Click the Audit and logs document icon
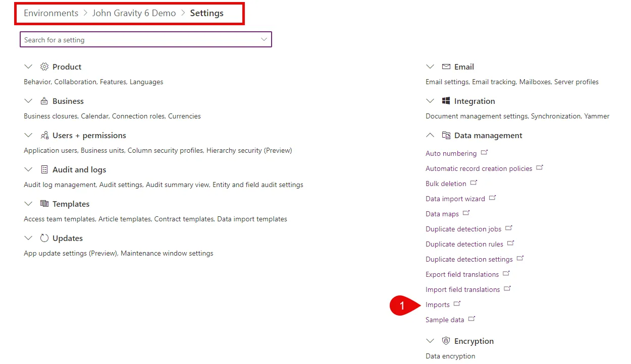The image size is (631, 364). click(x=44, y=169)
